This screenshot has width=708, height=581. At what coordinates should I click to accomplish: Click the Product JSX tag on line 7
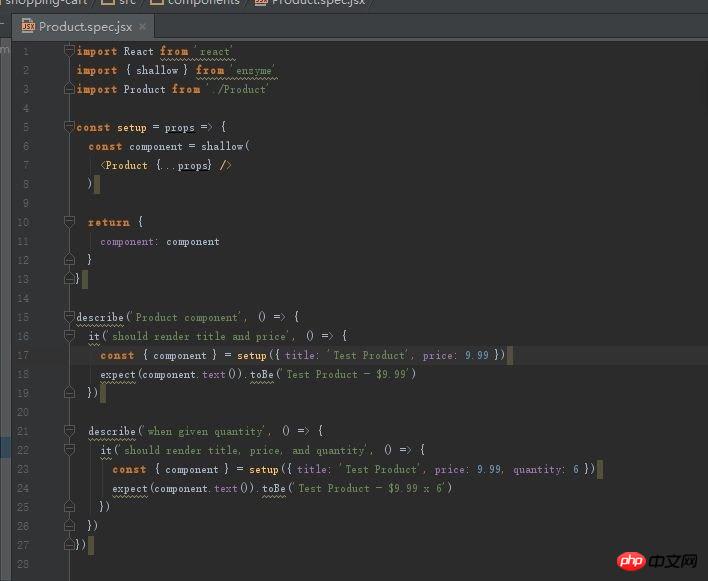tap(124, 166)
